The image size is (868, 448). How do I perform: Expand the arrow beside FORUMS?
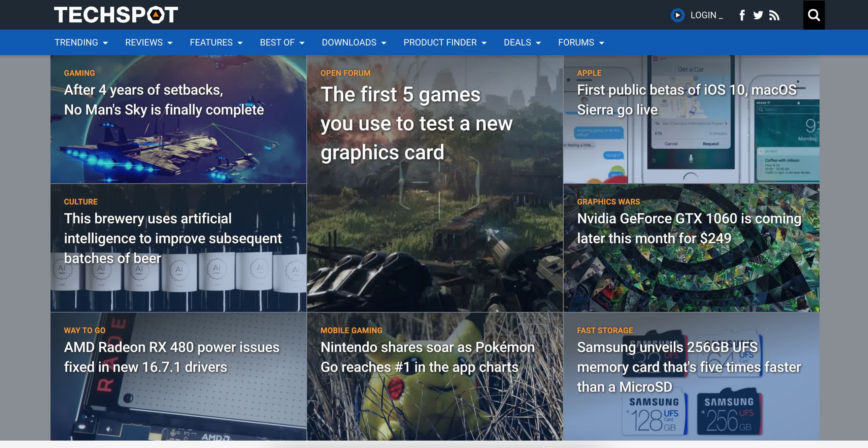click(602, 43)
